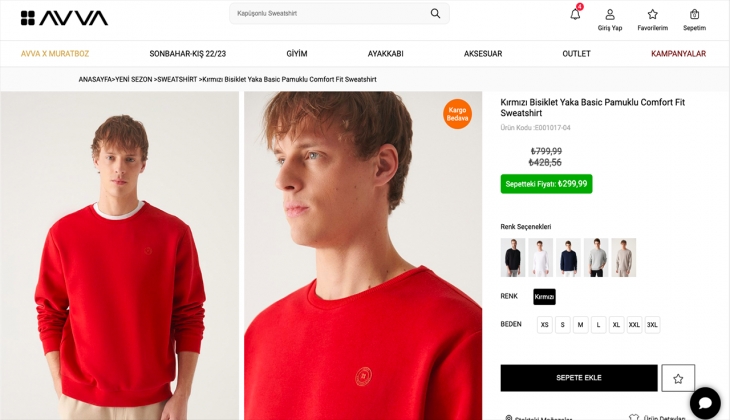Choose the navy blue color option
Screen dimensions: 730x420
pyautogui.click(x=568, y=257)
